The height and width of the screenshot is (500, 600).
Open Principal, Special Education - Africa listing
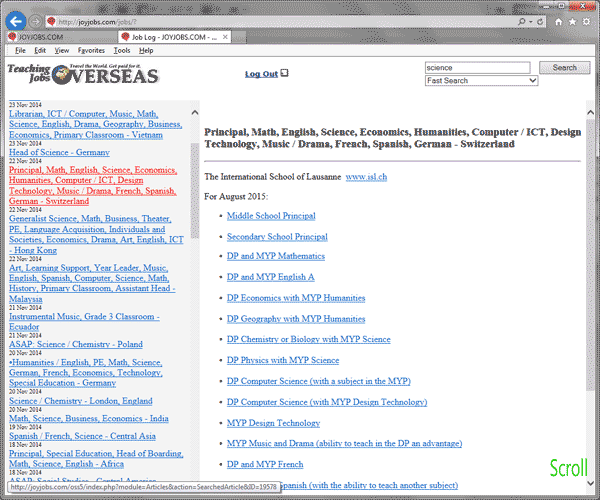click(96, 459)
